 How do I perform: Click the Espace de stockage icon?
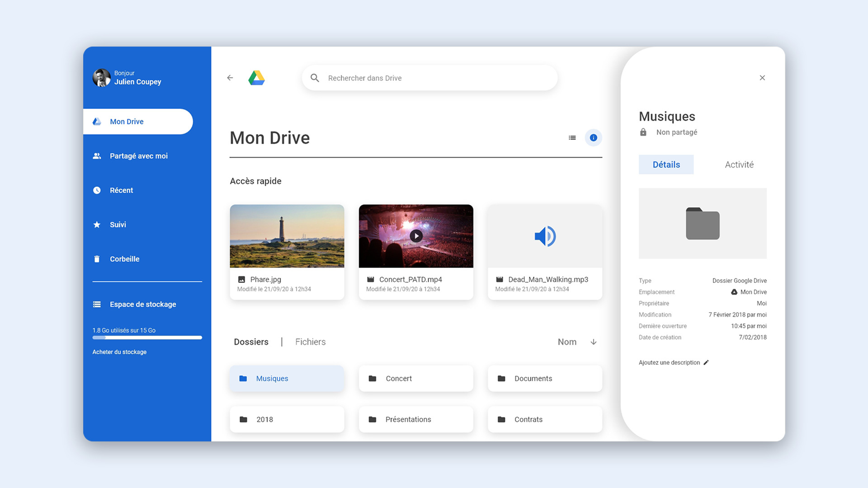pos(97,304)
